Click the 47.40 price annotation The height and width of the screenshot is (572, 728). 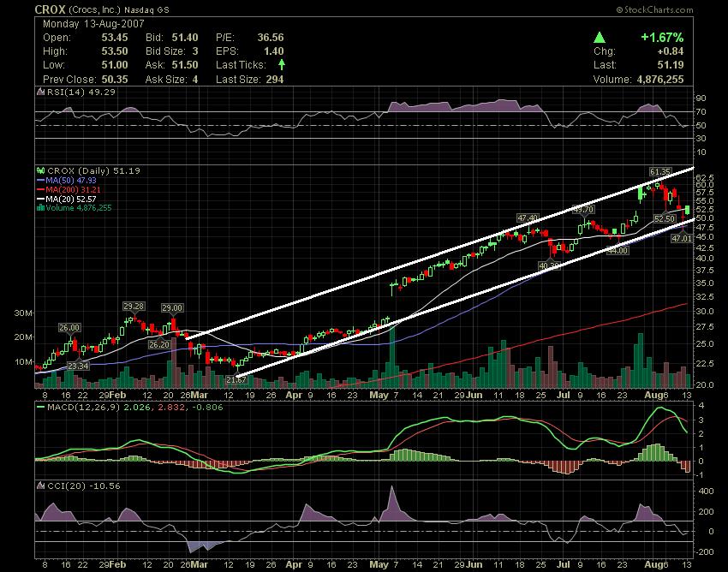(528, 217)
